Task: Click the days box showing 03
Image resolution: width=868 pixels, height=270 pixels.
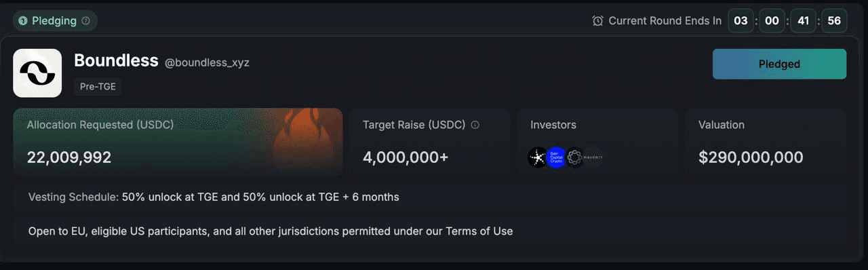Action: (x=741, y=21)
